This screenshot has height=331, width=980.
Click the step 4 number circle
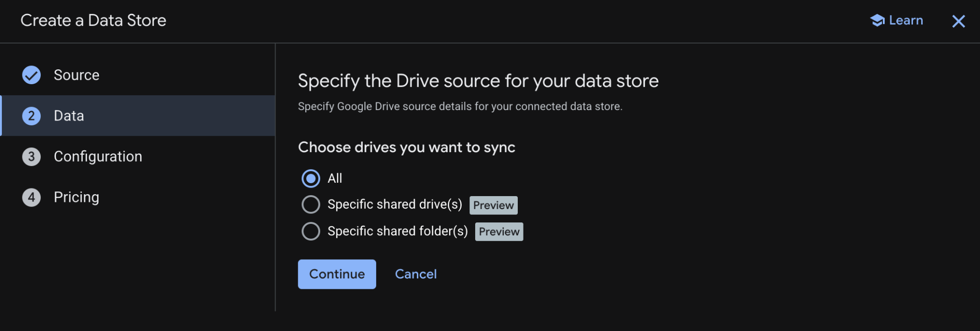pyautogui.click(x=32, y=197)
